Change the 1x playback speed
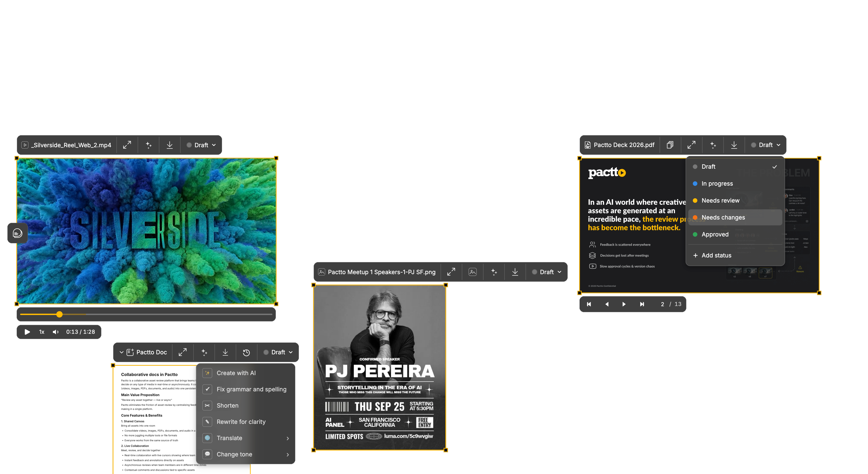Image resolution: width=868 pixels, height=474 pixels. pyautogui.click(x=42, y=332)
